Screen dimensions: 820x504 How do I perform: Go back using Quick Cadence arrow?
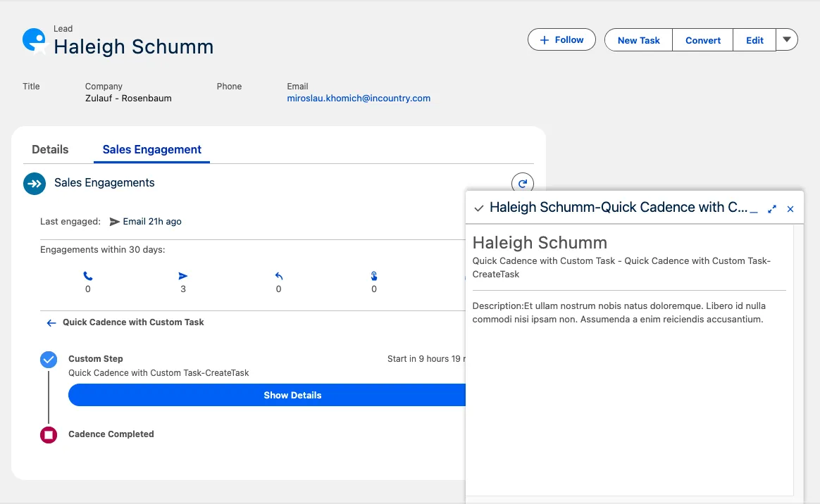[51, 322]
